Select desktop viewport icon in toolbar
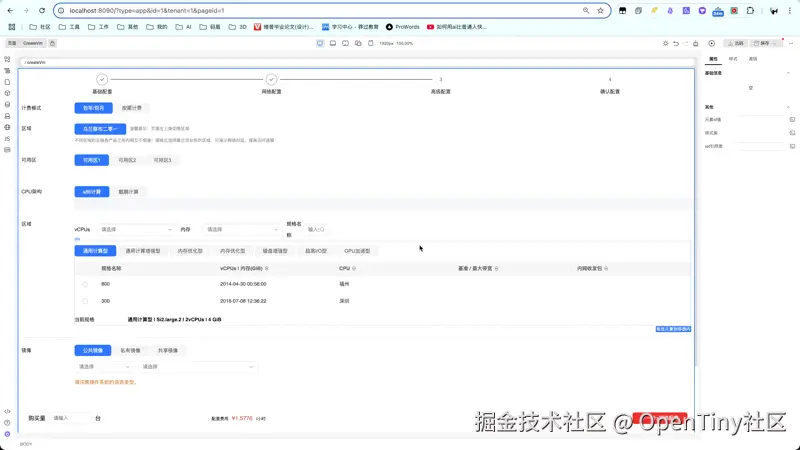The width and height of the screenshot is (800, 450). [x=320, y=43]
